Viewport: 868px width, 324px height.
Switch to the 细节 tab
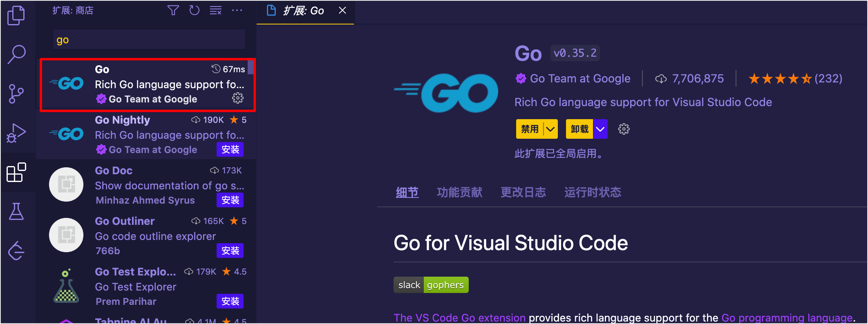[407, 192]
